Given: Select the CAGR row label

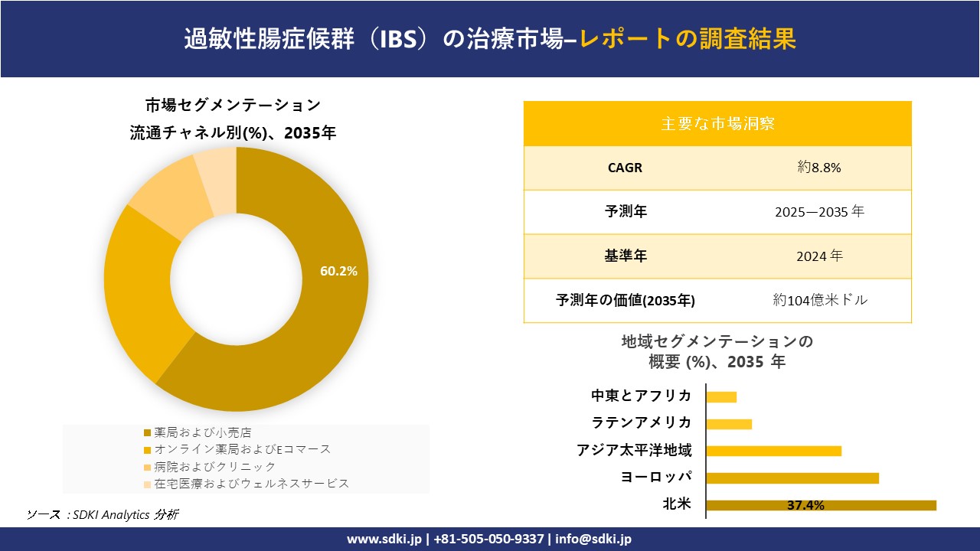Looking at the screenshot, I should coord(624,168).
